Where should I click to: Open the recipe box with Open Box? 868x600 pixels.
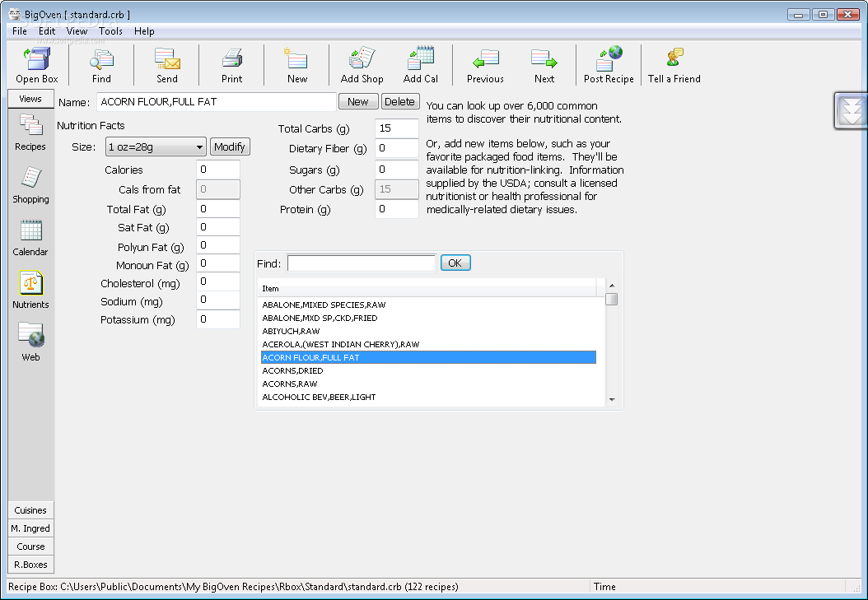tap(36, 65)
